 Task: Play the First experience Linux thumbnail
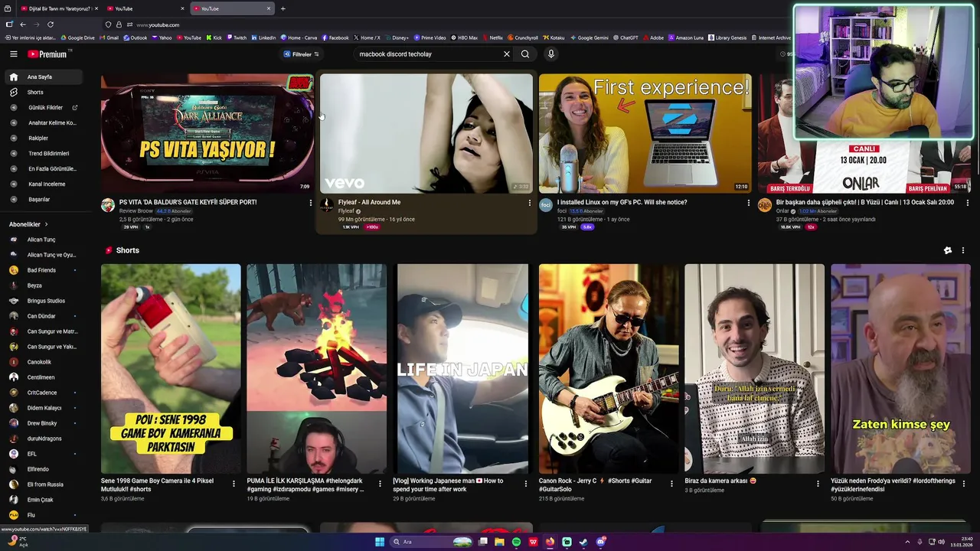(x=645, y=133)
